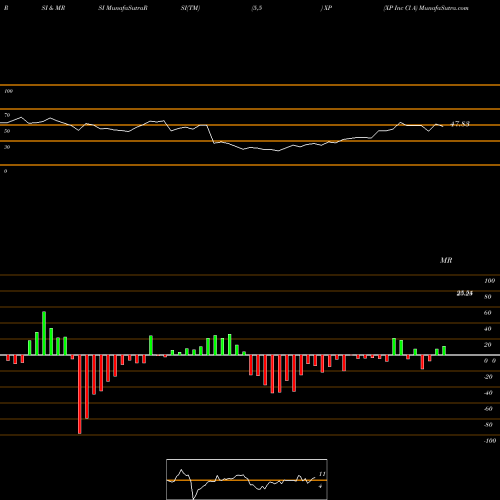Click the MR panel title label
The image size is (500, 500).
coord(446,260)
